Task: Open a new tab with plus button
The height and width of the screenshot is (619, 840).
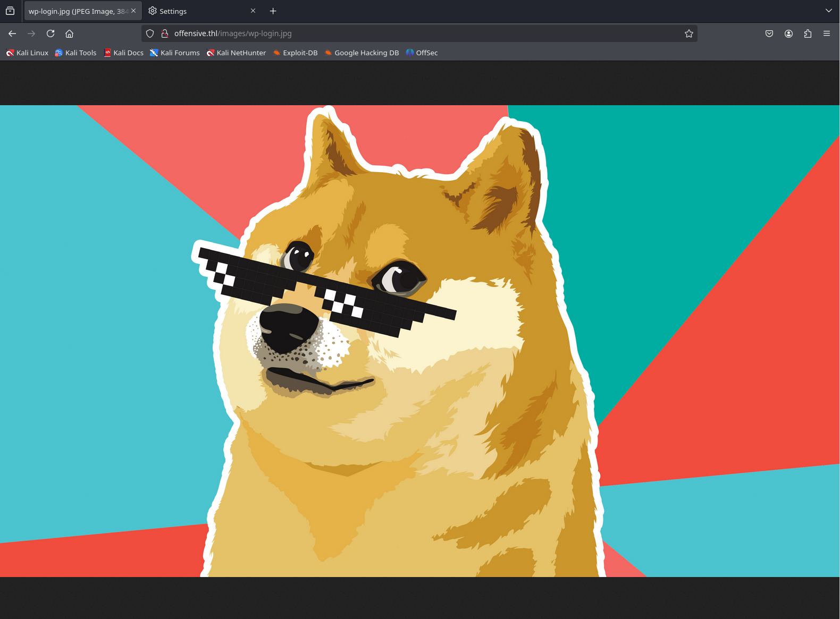Action: pyautogui.click(x=273, y=11)
